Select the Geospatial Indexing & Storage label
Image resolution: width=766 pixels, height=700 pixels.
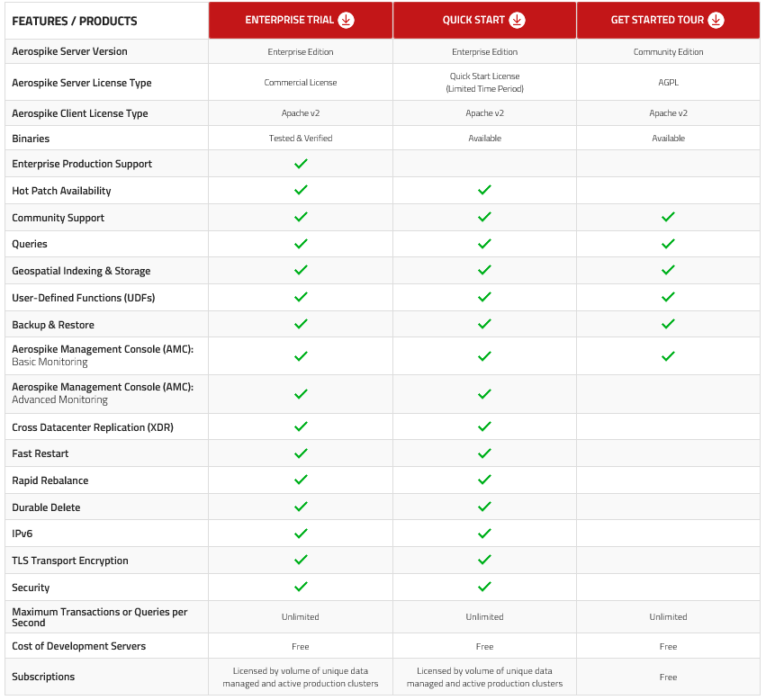[81, 271]
